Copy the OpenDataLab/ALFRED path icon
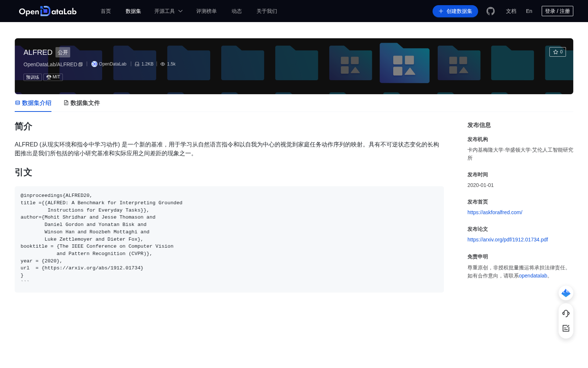 80,64
